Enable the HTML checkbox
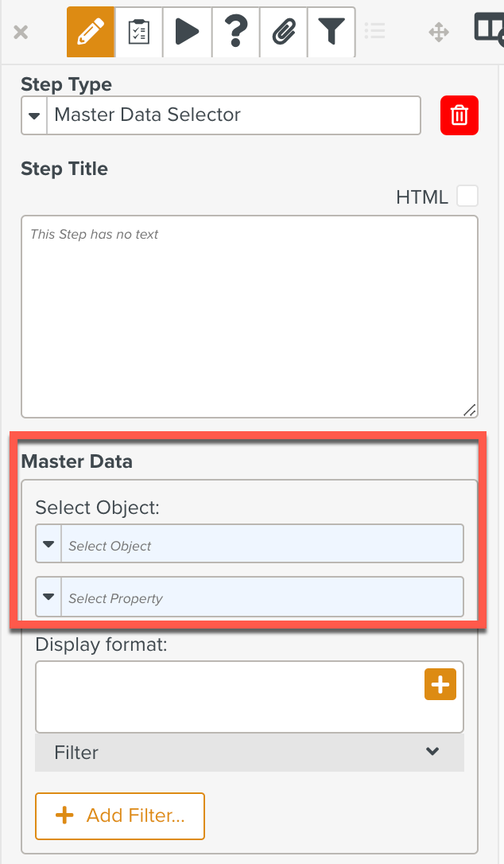Image resolution: width=504 pixels, height=864 pixels. (x=467, y=196)
